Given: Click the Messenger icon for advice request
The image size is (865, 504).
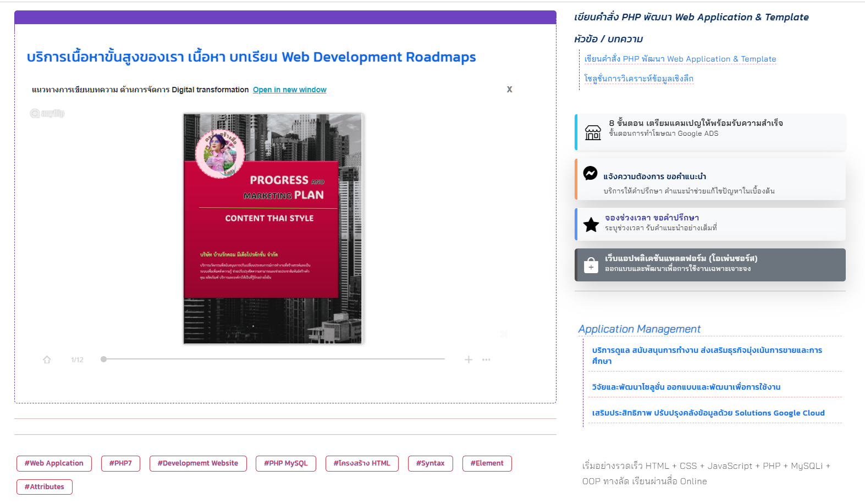Looking at the screenshot, I should (590, 173).
